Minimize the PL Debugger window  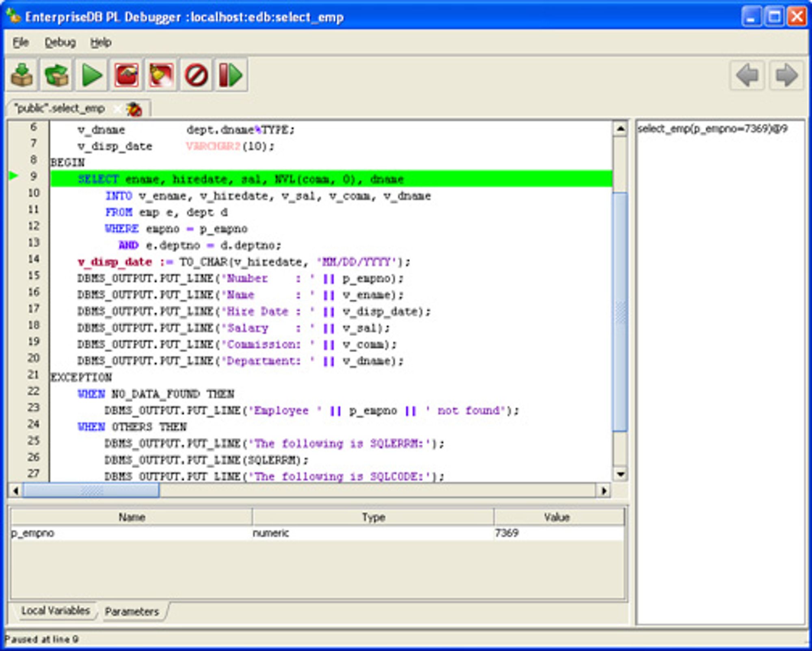[x=751, y=17]
